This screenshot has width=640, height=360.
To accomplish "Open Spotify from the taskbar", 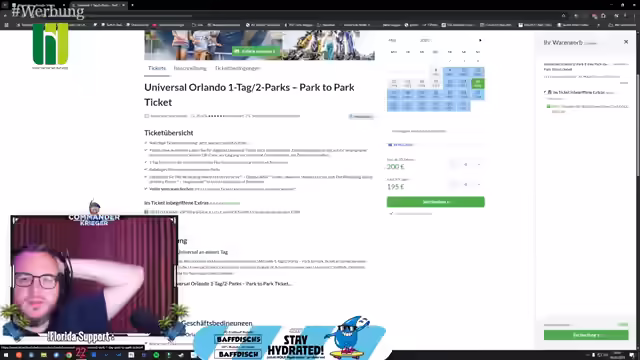I will click(x=156, y=355).
